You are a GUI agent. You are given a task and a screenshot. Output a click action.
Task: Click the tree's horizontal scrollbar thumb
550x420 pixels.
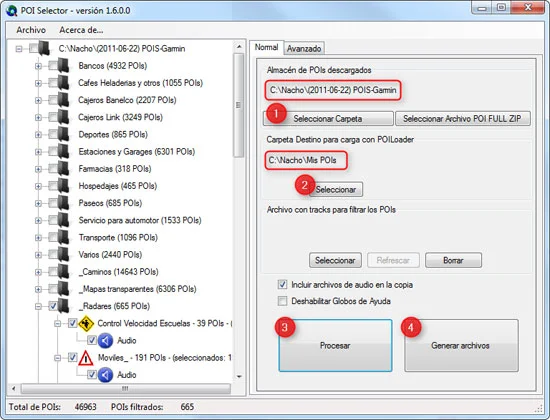click(x=126, y=388)
